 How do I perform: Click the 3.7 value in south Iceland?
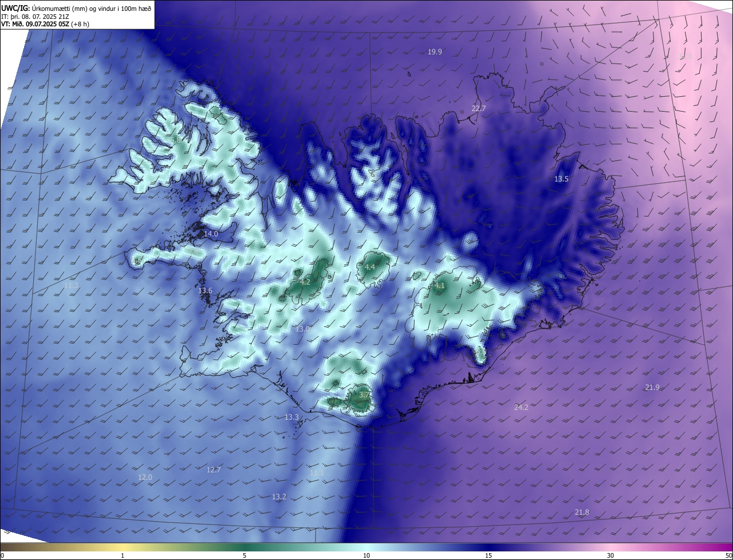pos(364,395)
